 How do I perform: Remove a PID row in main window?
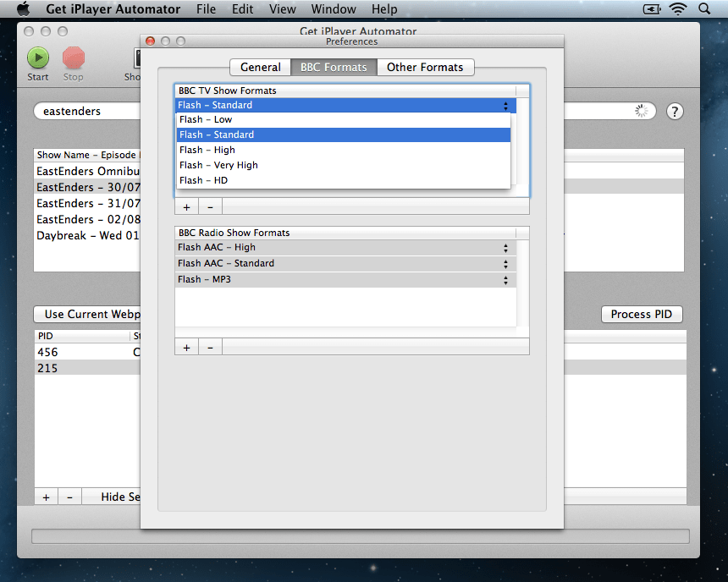click(69, 497)
